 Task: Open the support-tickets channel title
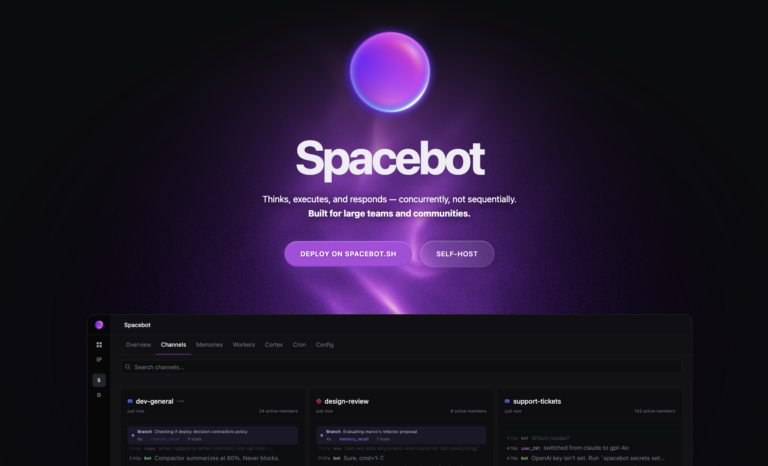tap(537, 401)
